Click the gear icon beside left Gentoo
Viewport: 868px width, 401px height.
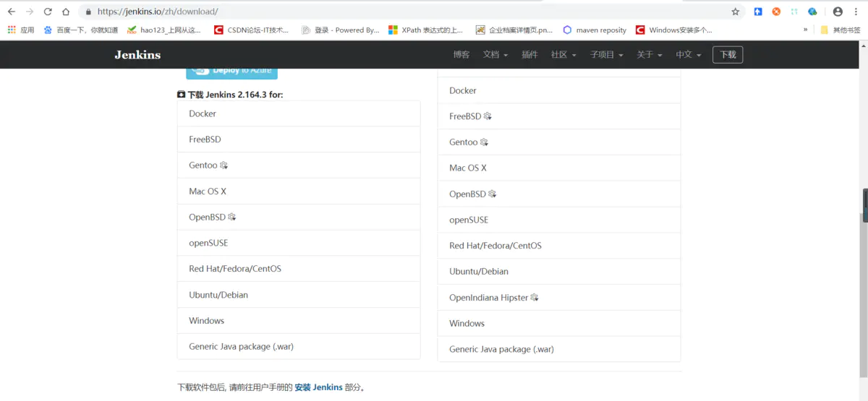(224, 165)
